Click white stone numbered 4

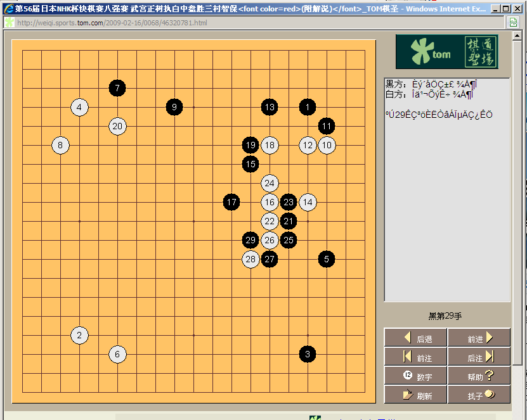pyautogui.click(x=79, y=107)
